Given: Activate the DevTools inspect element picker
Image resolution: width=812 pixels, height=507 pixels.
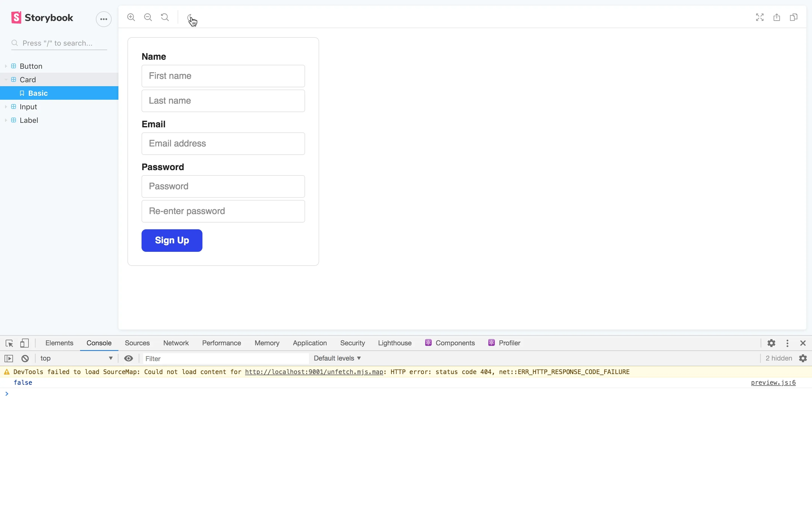Looking at the screenshot, I should tap(9, 343).
